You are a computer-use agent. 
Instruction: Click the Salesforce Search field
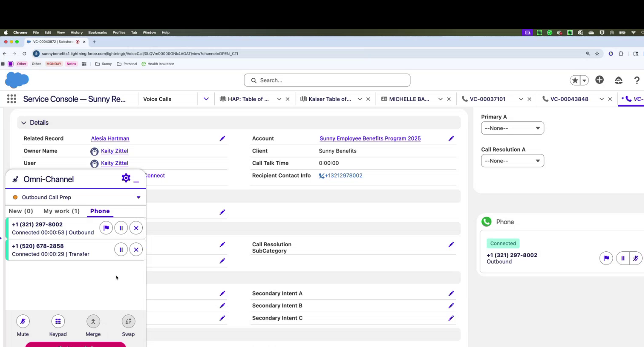coord(327,80)
